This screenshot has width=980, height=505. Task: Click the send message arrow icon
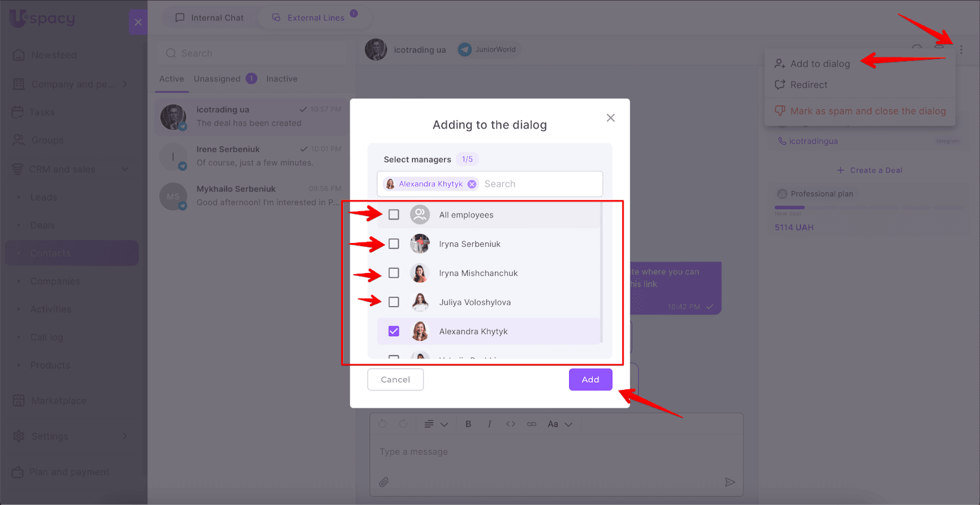pos(729,482)
